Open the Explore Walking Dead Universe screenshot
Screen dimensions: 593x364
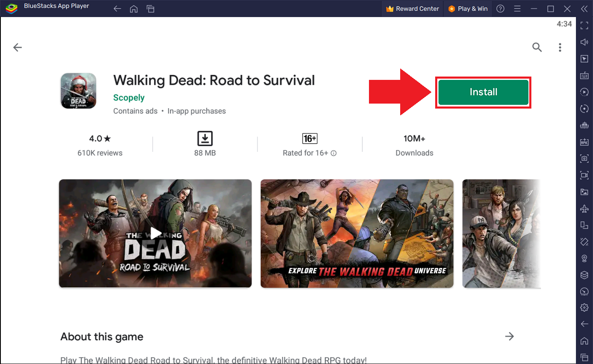point(357,233)
